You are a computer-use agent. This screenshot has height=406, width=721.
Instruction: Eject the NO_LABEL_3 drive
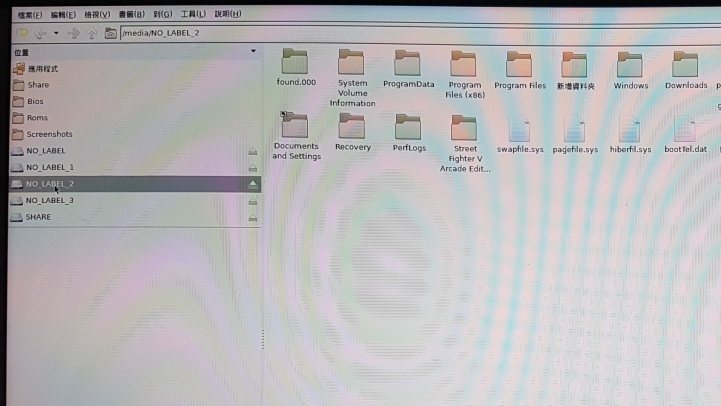(253, 201)
